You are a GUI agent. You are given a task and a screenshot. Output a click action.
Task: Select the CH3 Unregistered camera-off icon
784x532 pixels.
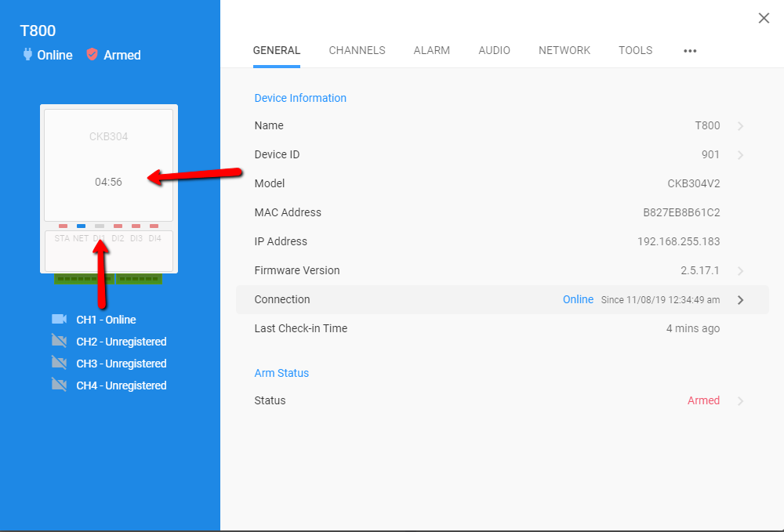[59, 364]
